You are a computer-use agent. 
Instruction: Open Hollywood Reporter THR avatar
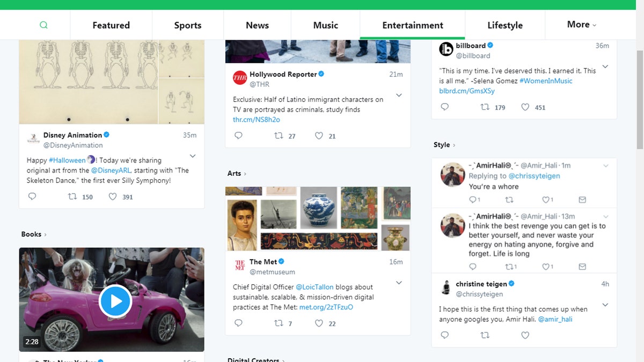tap(239, 78)
